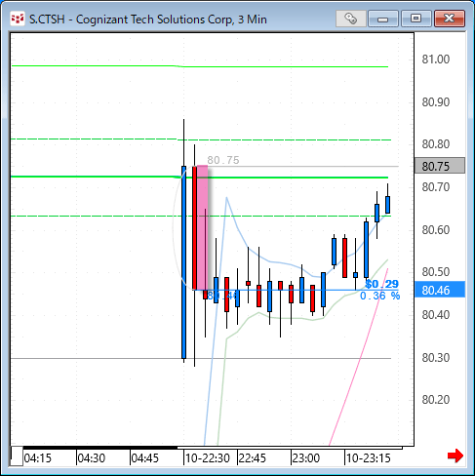
Task: Click the gray 80.75 label above pink box
Action: click(x=223, y=160)
